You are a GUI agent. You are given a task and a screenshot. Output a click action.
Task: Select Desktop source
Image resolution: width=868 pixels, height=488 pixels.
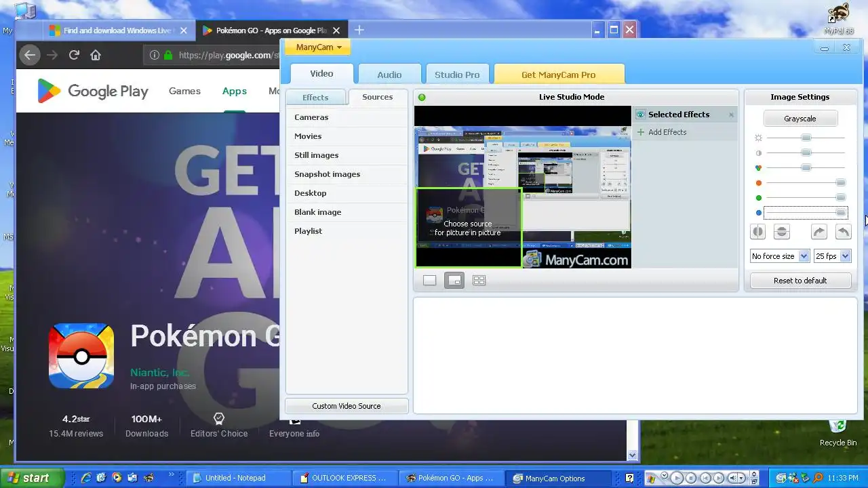click(346, 193)
